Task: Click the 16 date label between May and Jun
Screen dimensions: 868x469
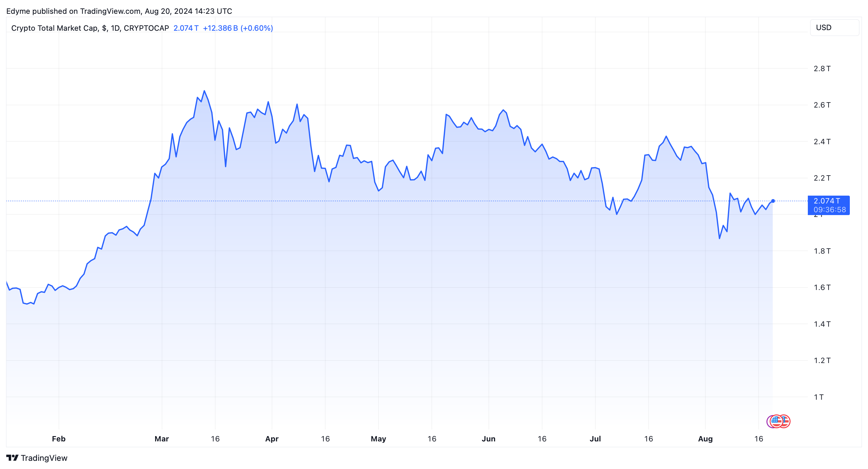Action: click(x=432, y=439)
